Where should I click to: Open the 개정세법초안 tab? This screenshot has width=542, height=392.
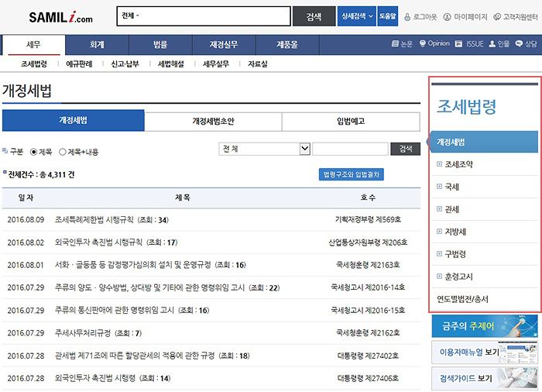pyautogui.click(x=213, y=121)
